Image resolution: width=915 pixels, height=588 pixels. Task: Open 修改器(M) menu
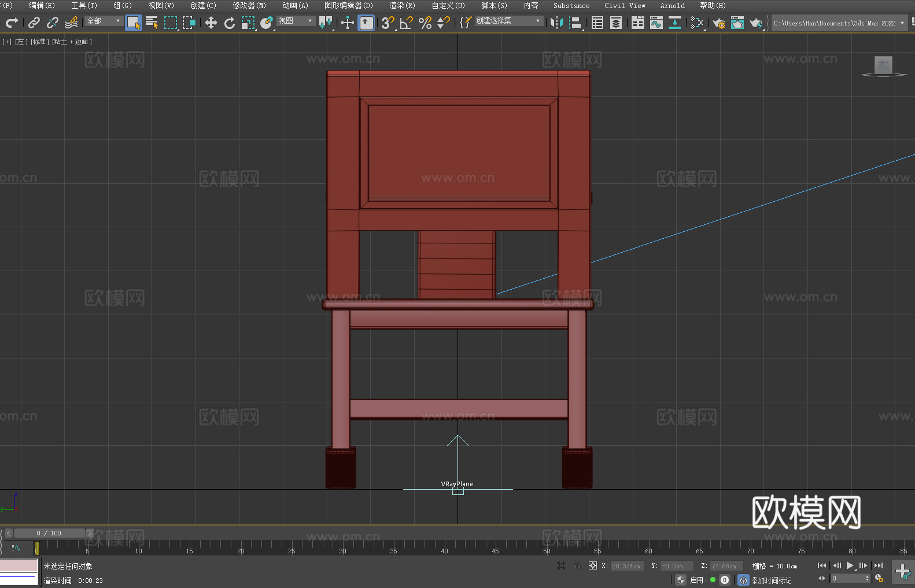click(249, 5)
